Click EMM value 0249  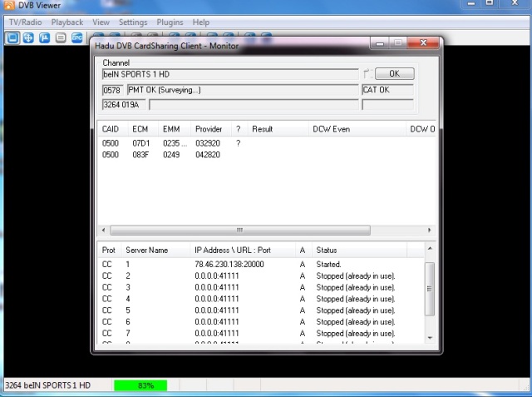point(171,155)
